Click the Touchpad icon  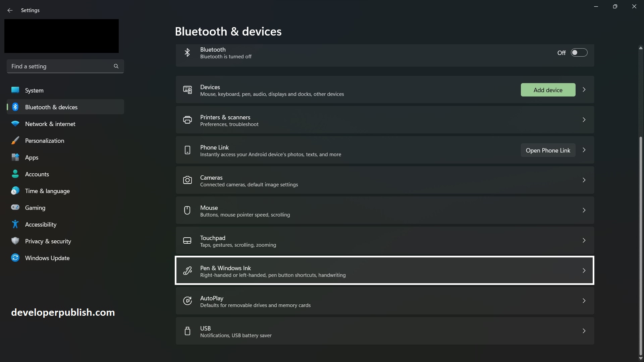click(187, 240)
